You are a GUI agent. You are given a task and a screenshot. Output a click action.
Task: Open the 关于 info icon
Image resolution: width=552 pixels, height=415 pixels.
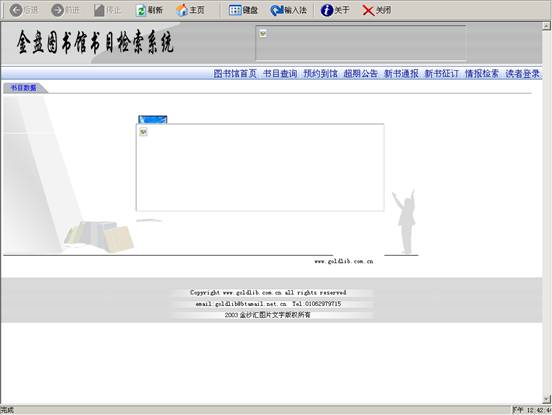[x=327, y=10]
